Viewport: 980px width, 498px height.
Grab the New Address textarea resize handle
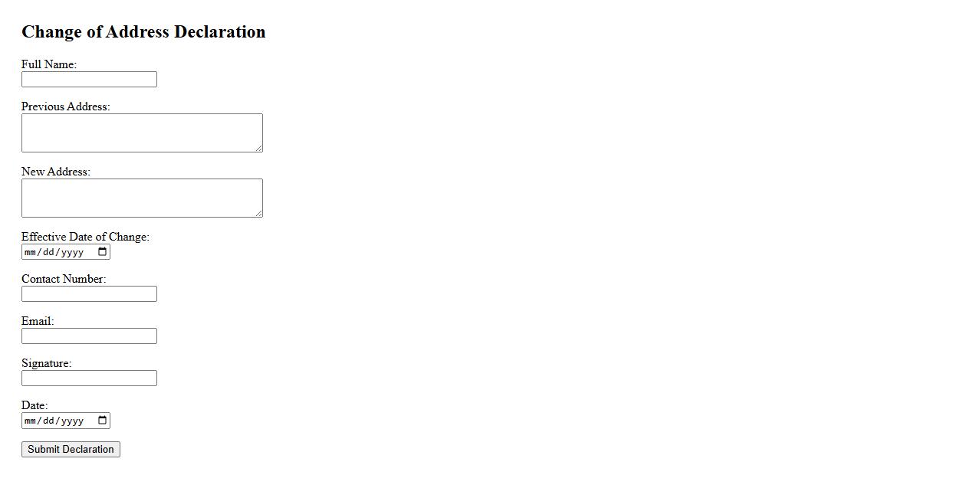[258, 213]
